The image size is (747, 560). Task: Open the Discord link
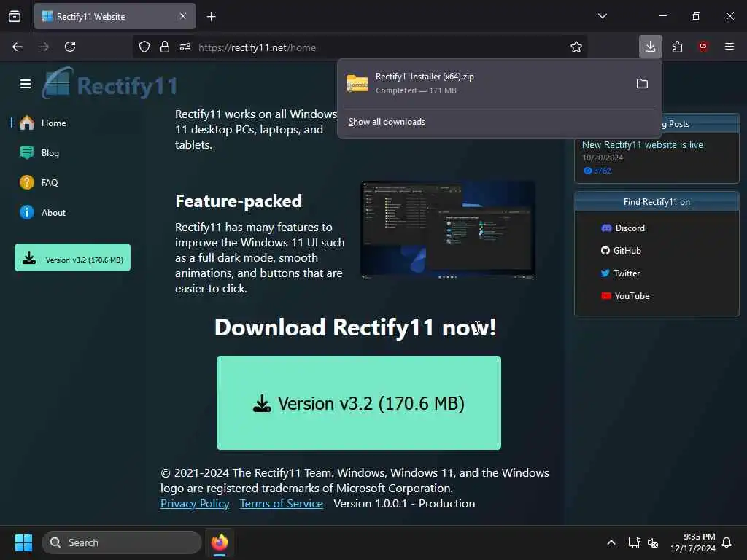click(x=623, y=228)
